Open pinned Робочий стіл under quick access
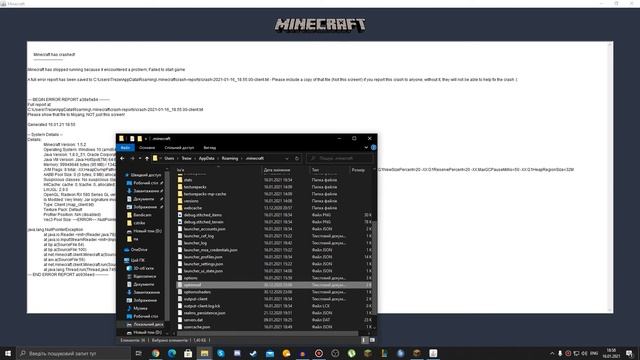 pos(144,183)
